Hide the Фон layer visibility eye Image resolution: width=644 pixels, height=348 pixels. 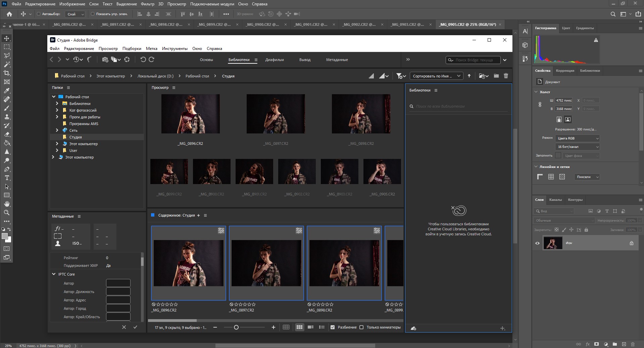click(537, 243)
